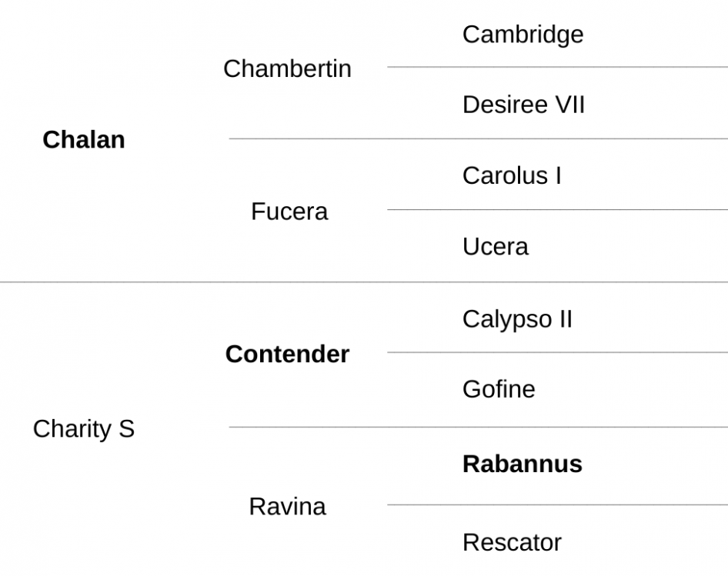
Task: Click the divider between Chalan and Charity S
Action: 364,281
